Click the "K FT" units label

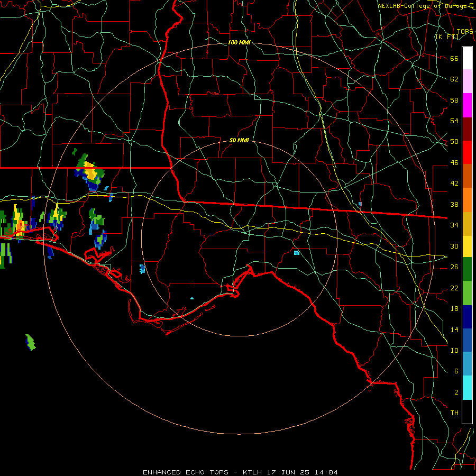[x=447, y=37]
